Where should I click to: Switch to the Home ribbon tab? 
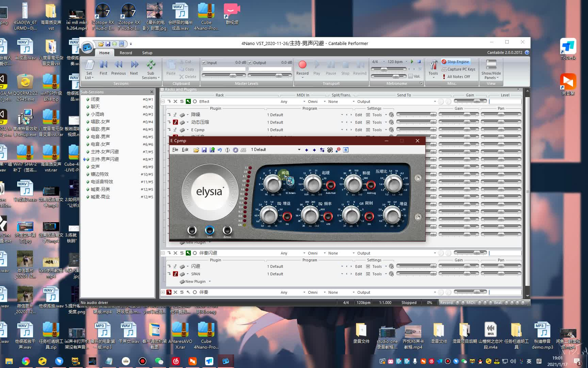click(x=104, y=53)
